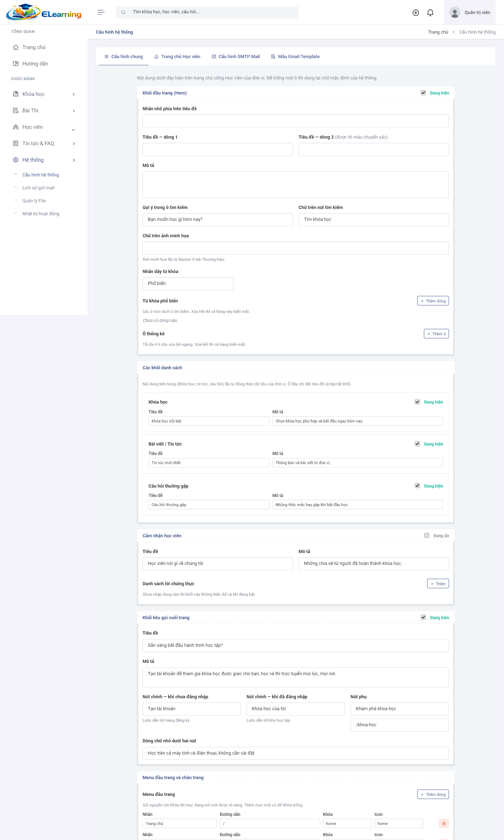Click the Tiêu đề — dòng 1 field
Screen dimensions: 504x840
click(x=218, y=149)
